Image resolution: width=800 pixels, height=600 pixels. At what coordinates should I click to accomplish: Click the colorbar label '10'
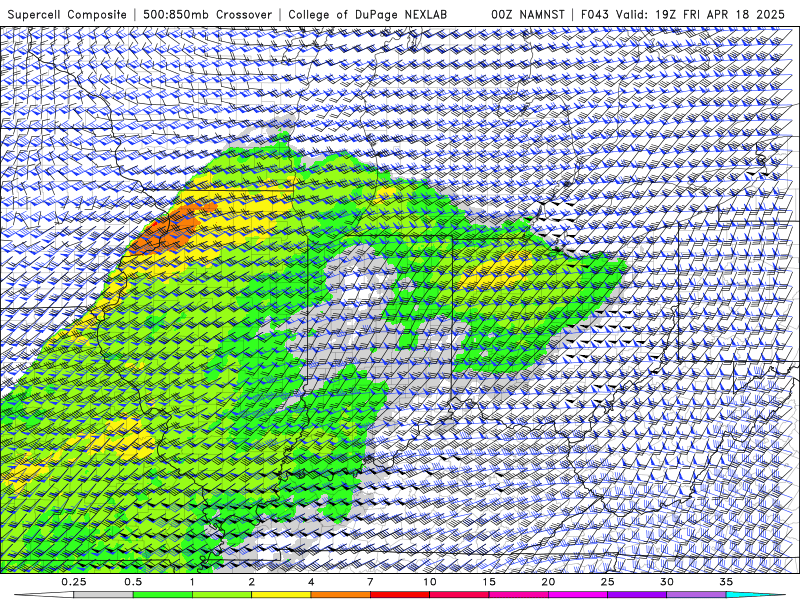click(x=430, y=582)
